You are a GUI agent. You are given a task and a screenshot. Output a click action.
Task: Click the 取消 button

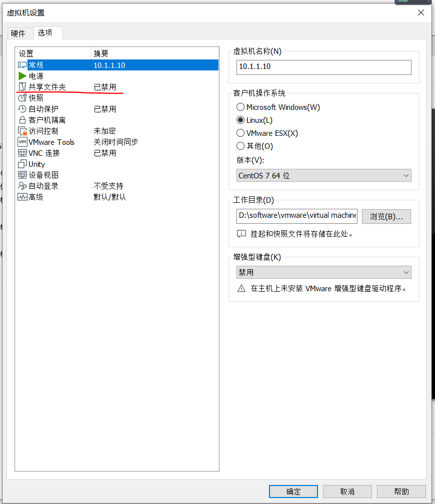click(347, 492)
